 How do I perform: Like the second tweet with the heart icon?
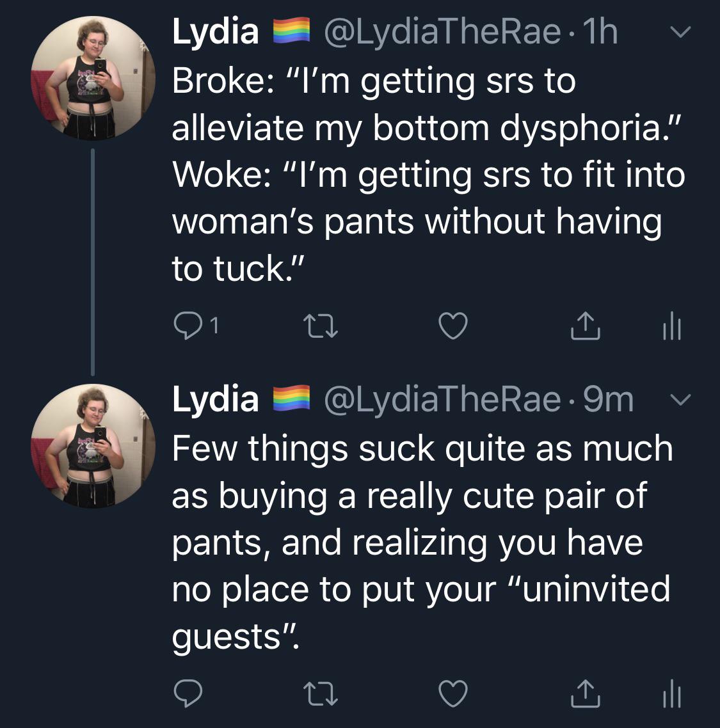[454, 693]
